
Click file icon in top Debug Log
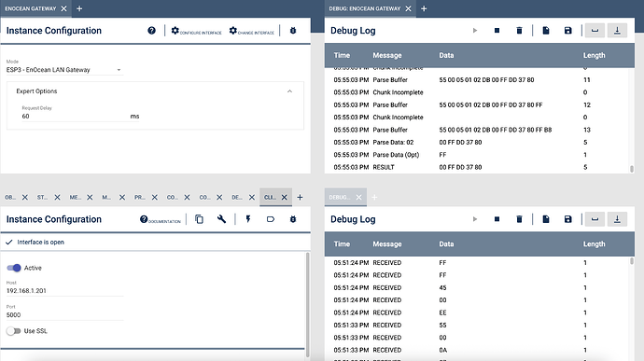click(x=546, y=31)
